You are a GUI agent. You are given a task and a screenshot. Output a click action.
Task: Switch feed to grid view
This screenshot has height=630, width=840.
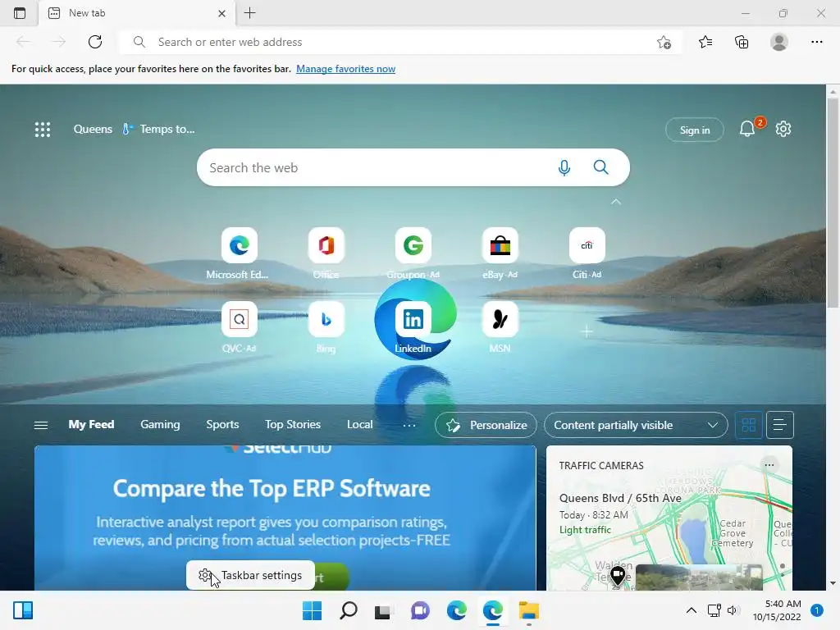pos(748,425)
